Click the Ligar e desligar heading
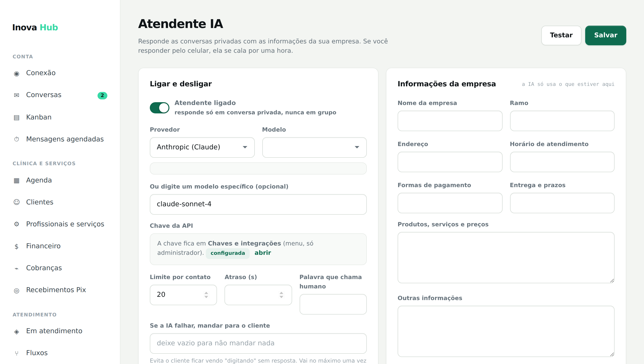Viewport: 644px width, 364px height. coord(181,84)
